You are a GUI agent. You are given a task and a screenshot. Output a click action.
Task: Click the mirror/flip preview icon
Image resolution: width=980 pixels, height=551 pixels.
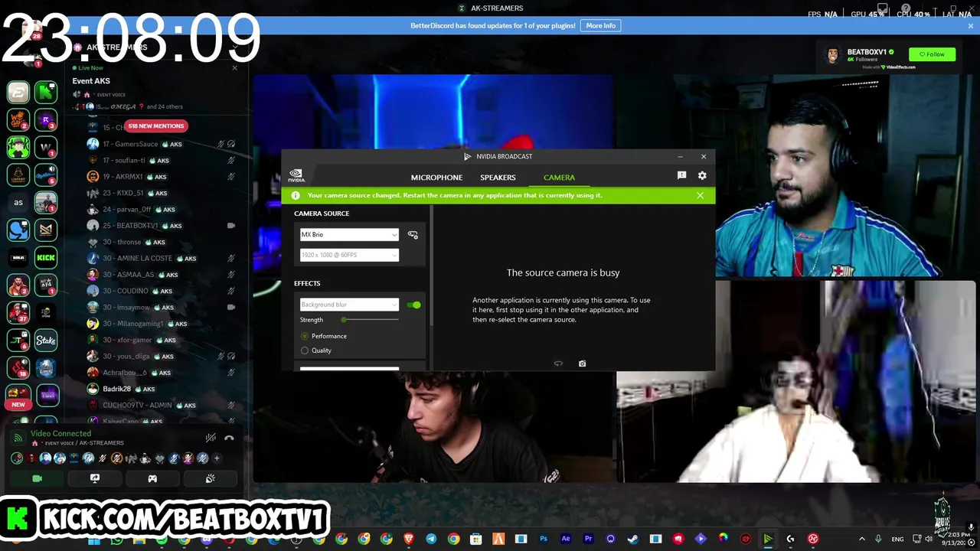(x=558, y=364)
